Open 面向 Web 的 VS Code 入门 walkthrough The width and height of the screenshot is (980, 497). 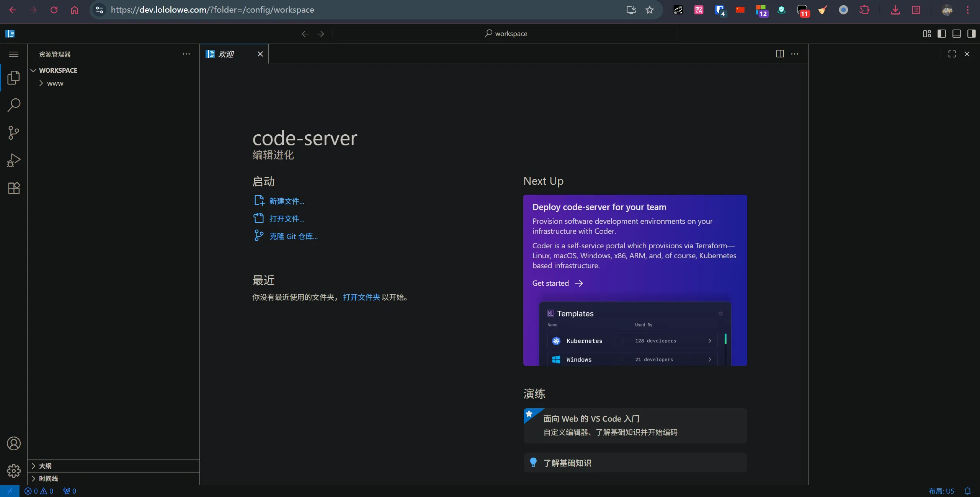(x=635, y=426)
